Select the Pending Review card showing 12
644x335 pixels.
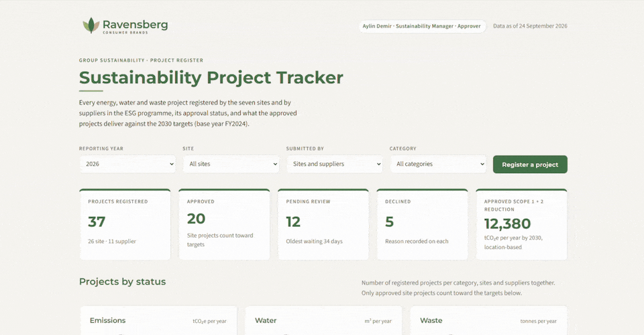[323, 224]
